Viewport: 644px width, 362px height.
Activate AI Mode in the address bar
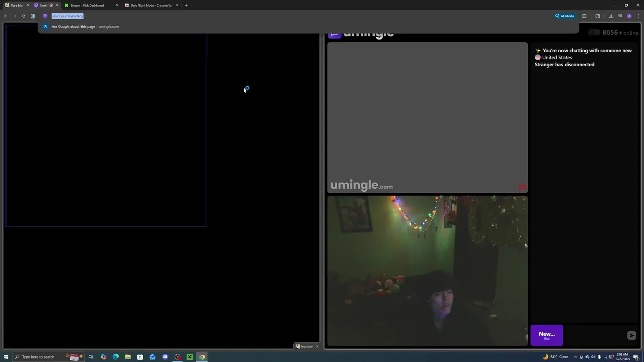[565, 16]
